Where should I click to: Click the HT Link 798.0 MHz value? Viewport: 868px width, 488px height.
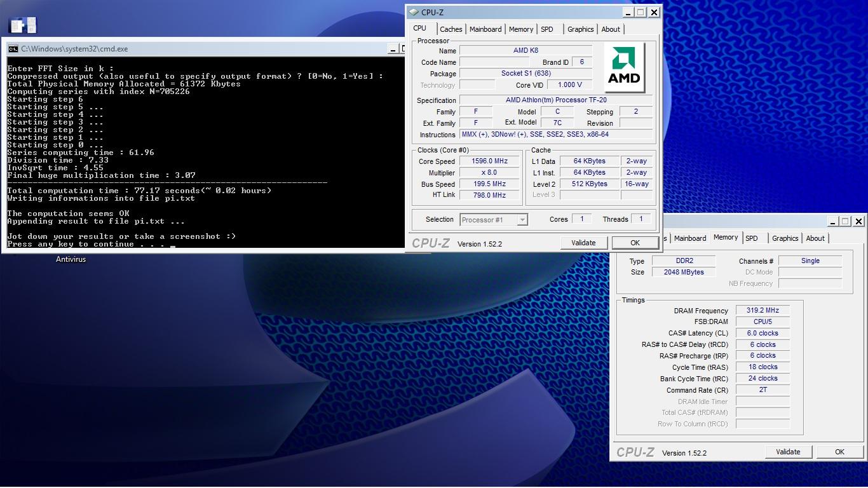489,196
